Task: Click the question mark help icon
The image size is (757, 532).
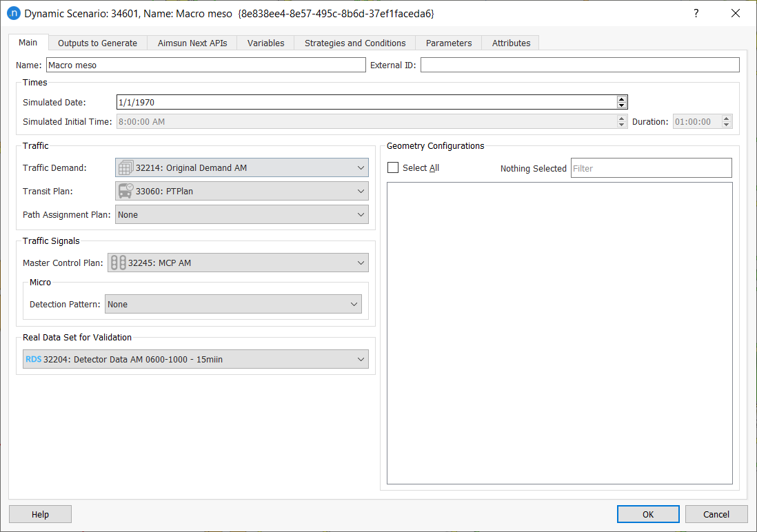Action: 696,14
